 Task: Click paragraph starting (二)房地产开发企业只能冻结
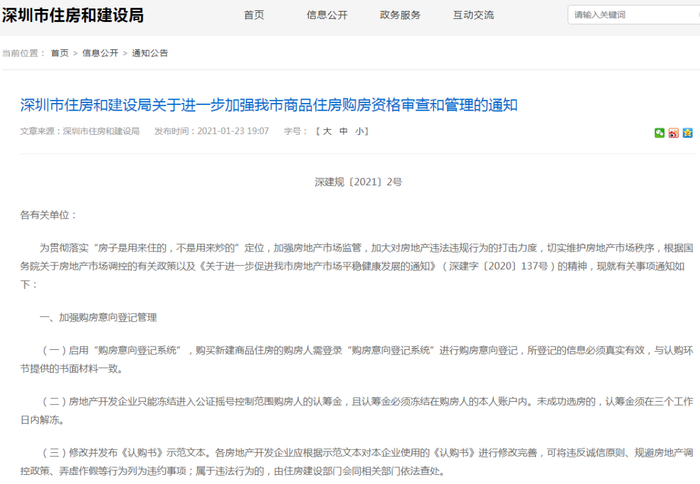[x=357, y=411]
